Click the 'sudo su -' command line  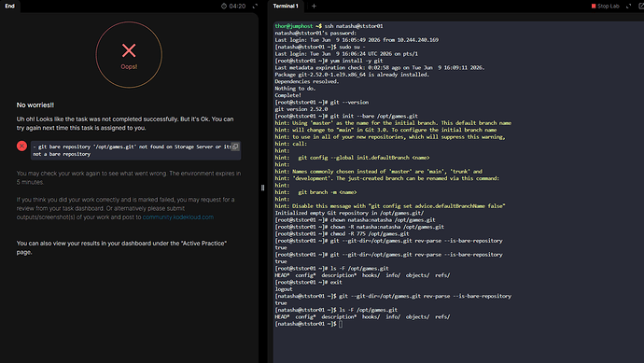coord(320,47)
